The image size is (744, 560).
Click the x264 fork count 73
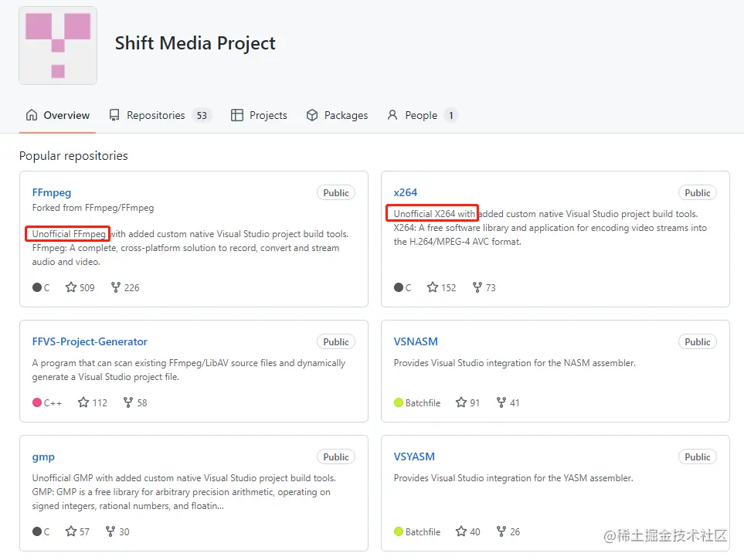[x=491, y=287]
